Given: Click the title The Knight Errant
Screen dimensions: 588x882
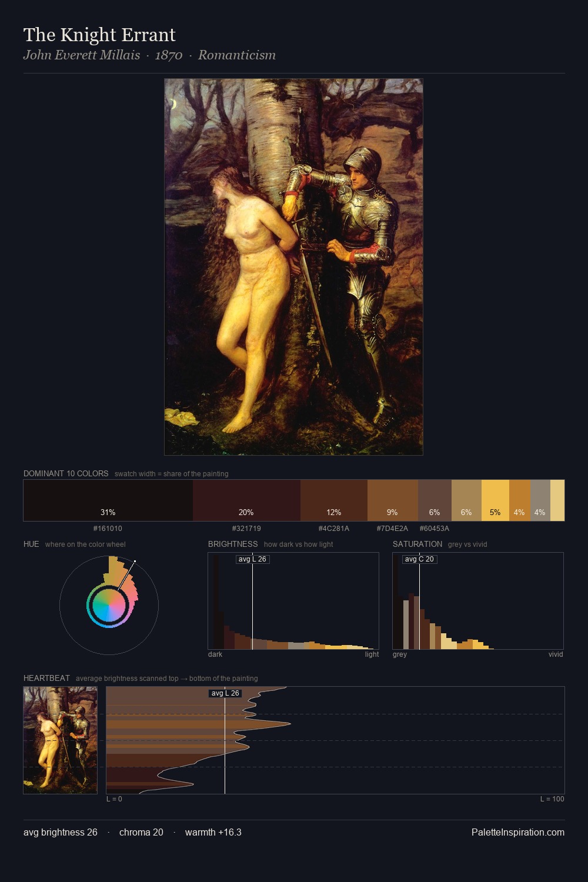Looking at the screenshot, I should 99,35.
